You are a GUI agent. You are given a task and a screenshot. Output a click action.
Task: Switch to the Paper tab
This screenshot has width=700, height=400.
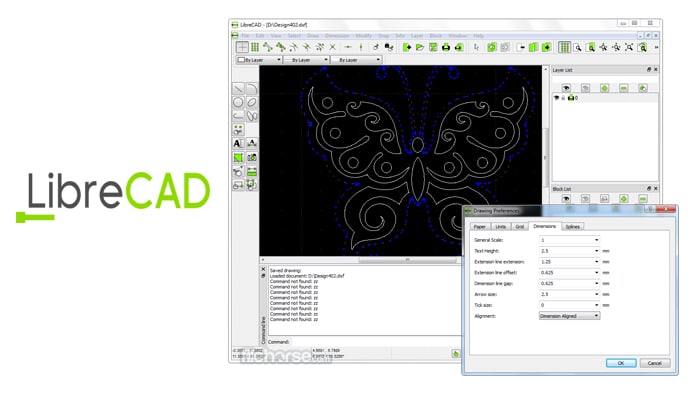pos(480,227)
